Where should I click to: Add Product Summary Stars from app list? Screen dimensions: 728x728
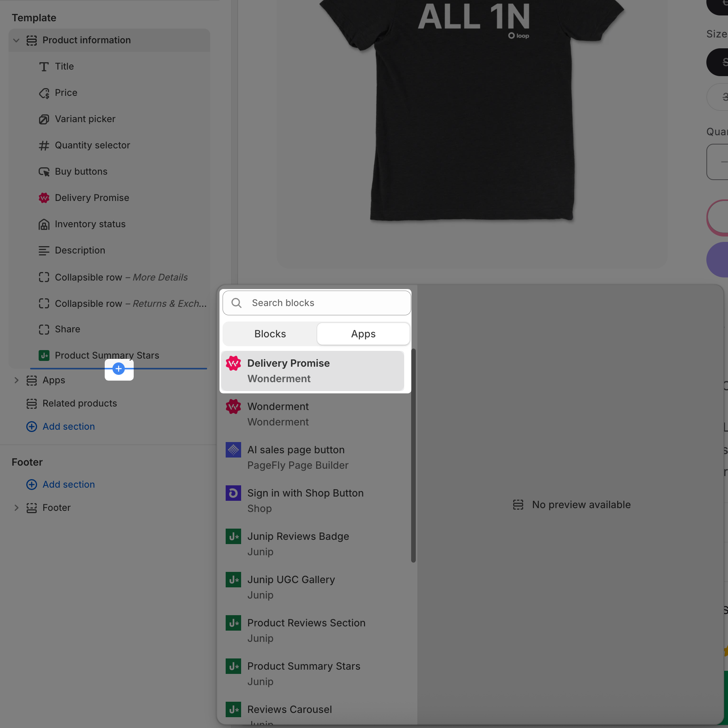tap(313, 674)
